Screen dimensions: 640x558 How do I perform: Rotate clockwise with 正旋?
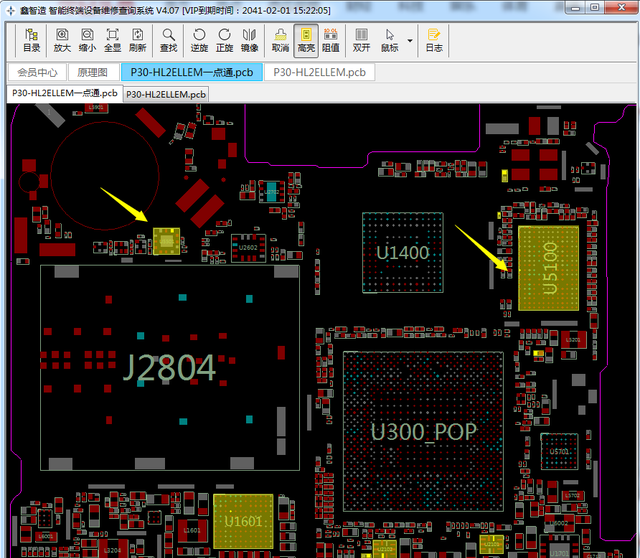click(224, 40)
